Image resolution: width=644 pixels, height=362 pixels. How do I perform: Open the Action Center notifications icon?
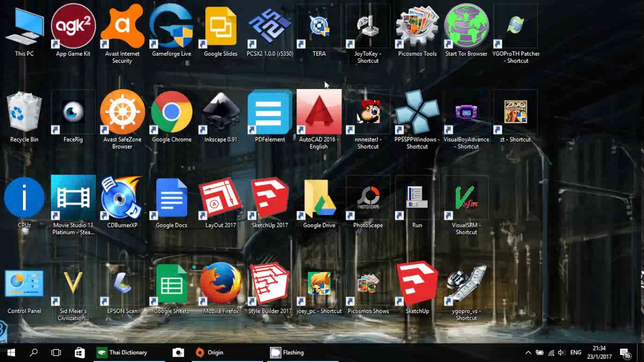[x=625, y=352]
